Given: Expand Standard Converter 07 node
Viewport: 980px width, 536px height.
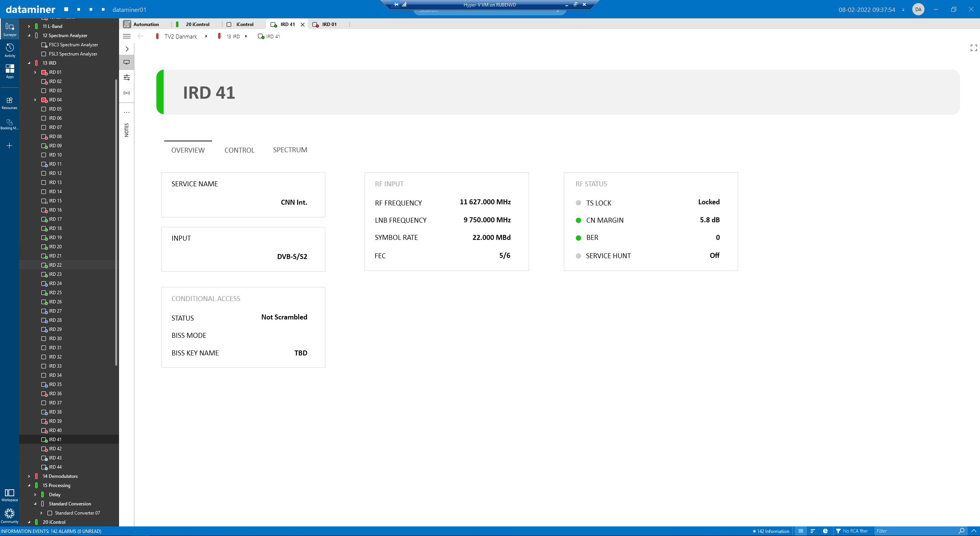Looking at the screenshot, I should [x=41, y=513].
